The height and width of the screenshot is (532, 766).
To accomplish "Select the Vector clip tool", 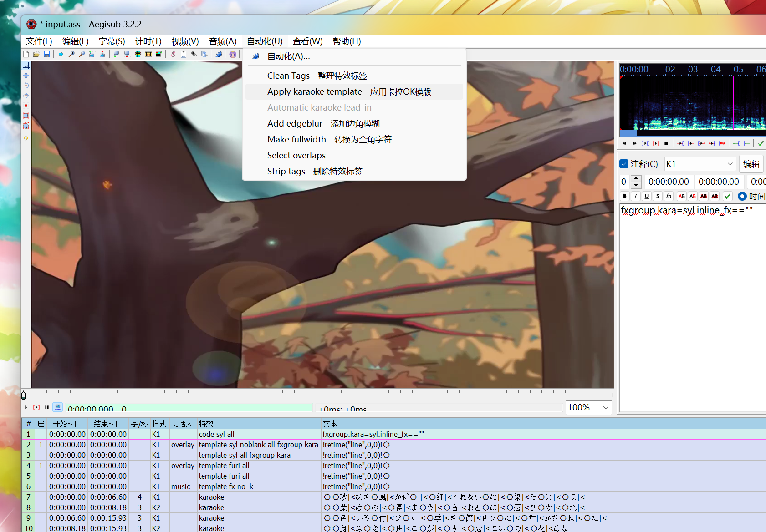I will point(26,126).
